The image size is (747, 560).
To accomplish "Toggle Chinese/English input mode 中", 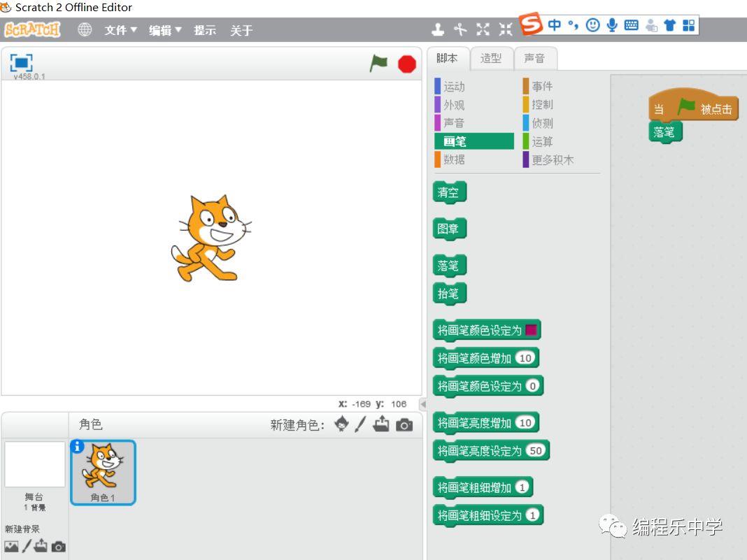I will pyautogui.click(x=554, y=24).
